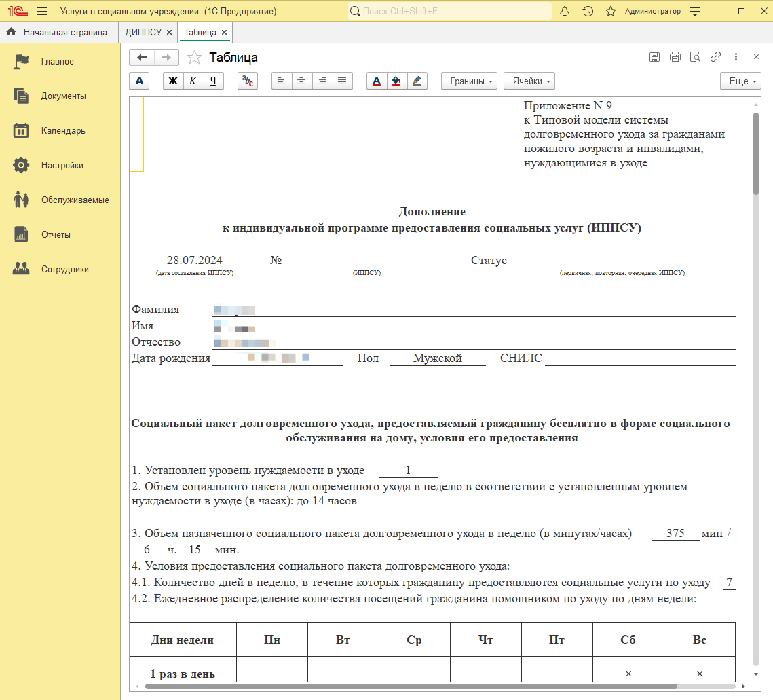Close the Таблица tab
Screen dimensions: 773x700
tap(224, 32)
